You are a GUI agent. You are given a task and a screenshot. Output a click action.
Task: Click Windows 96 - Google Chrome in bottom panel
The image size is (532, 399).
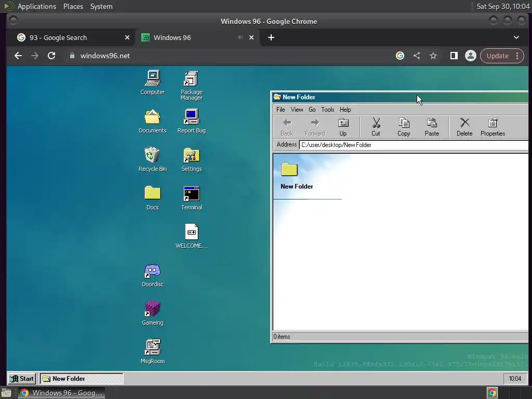click(x=61, y=393)
